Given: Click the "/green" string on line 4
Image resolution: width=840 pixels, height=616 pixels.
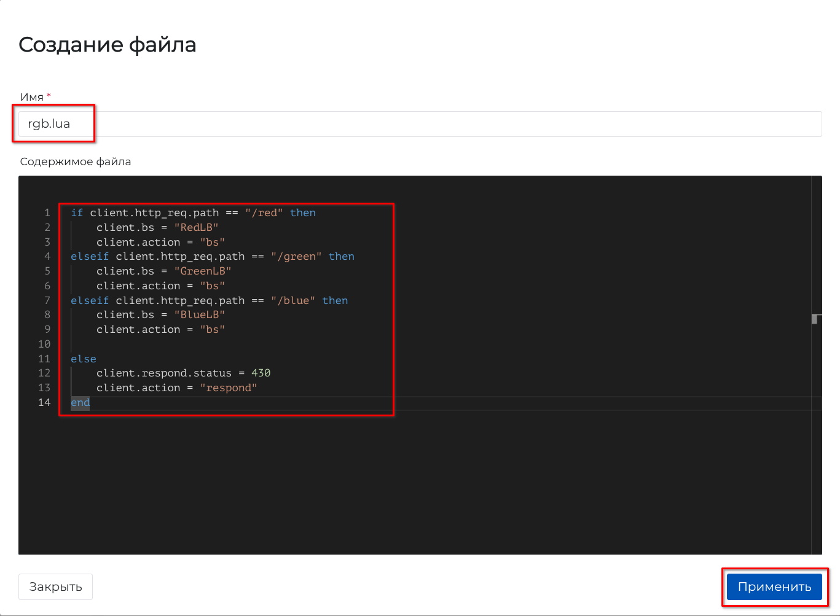Looking at the screenshot, I should (296, 256).
